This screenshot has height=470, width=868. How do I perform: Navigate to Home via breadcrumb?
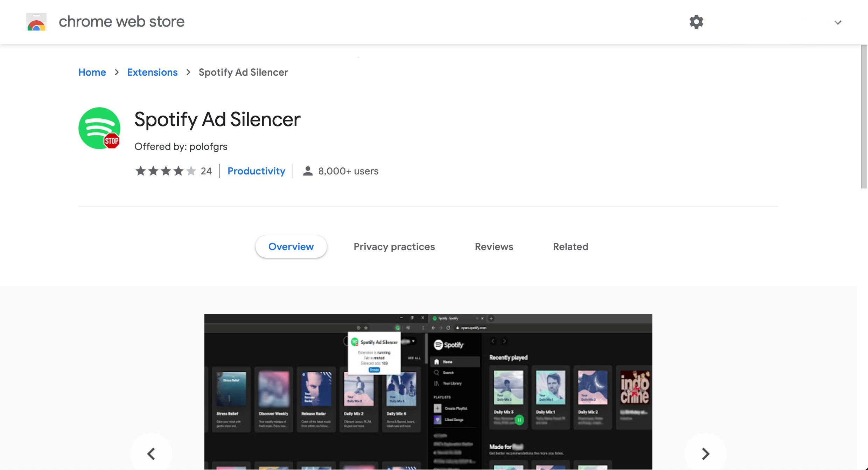point(92,72)
